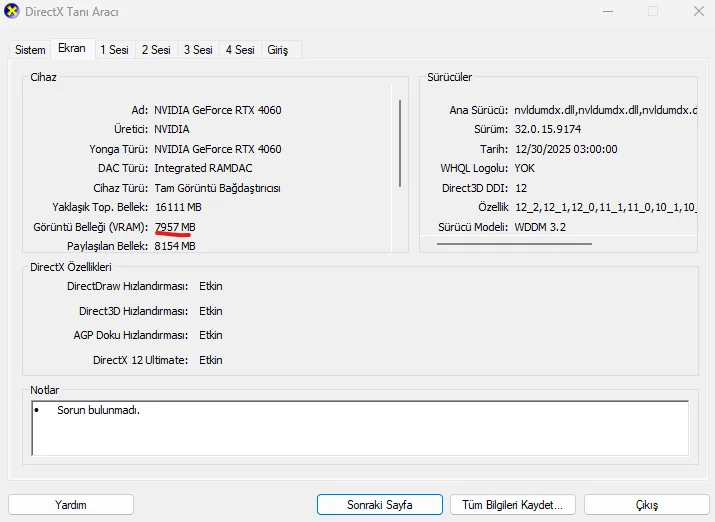This screenshot has height=522, width=715.
Task: Click the Ad value NVIDIA GeForce RTX 4060
Action: 218,110
